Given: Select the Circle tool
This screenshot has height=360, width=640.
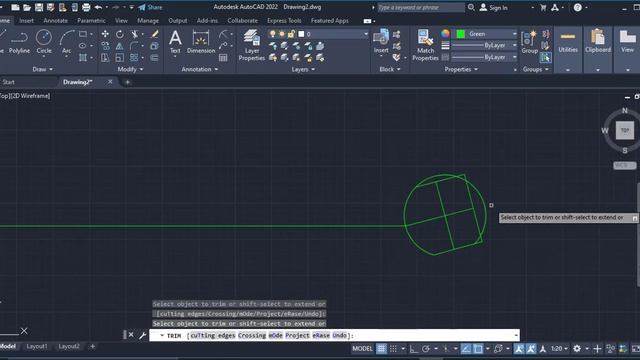Looking at the screenshot, I should point(44,42).
